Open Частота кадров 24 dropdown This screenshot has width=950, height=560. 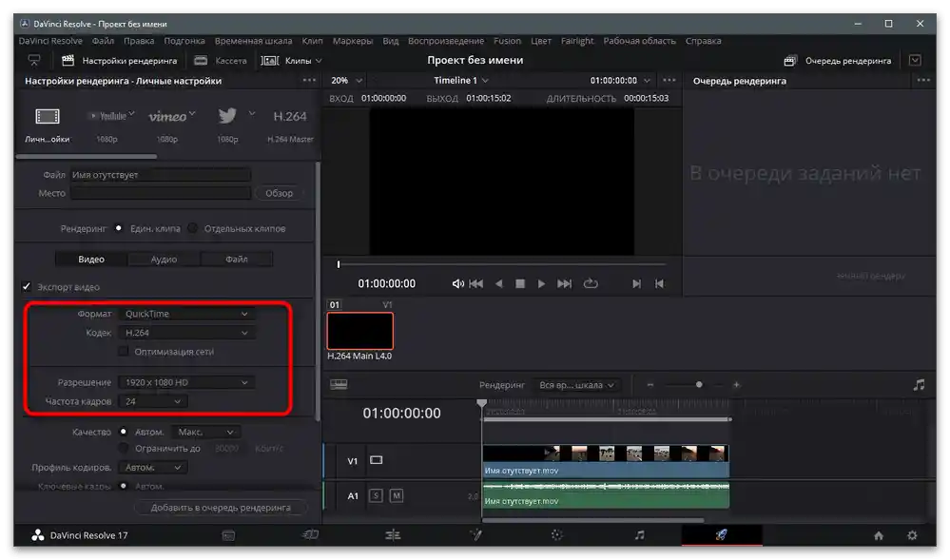click(153, 401)
